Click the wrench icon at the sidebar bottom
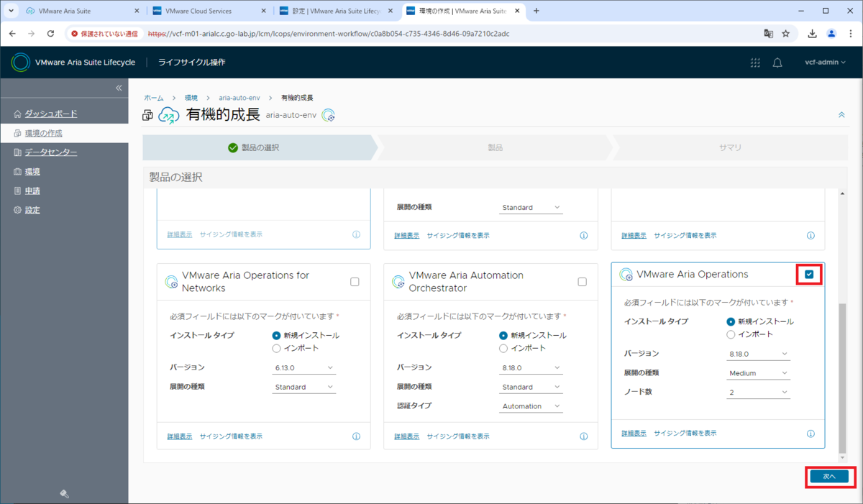 click(64, 493)
